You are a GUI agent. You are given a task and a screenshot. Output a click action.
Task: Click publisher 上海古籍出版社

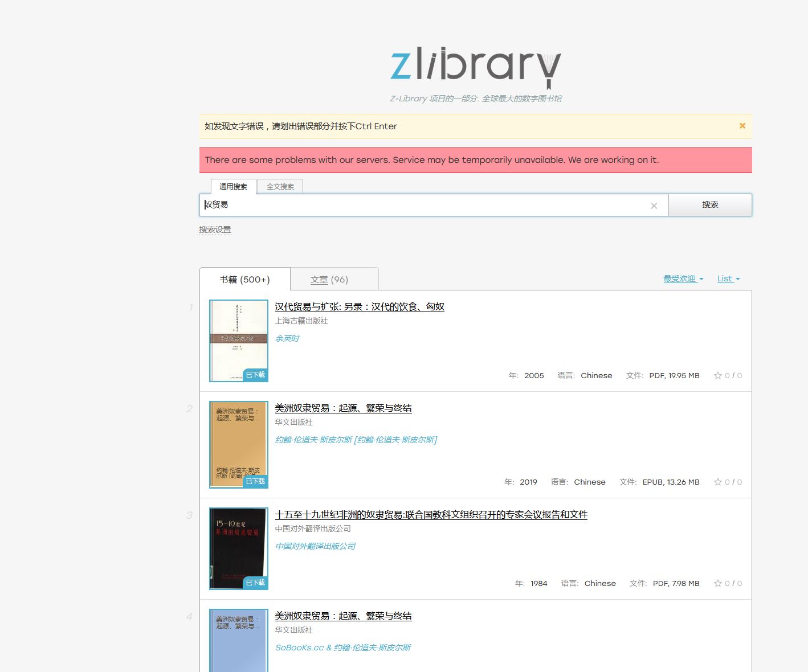coord(301,321)
